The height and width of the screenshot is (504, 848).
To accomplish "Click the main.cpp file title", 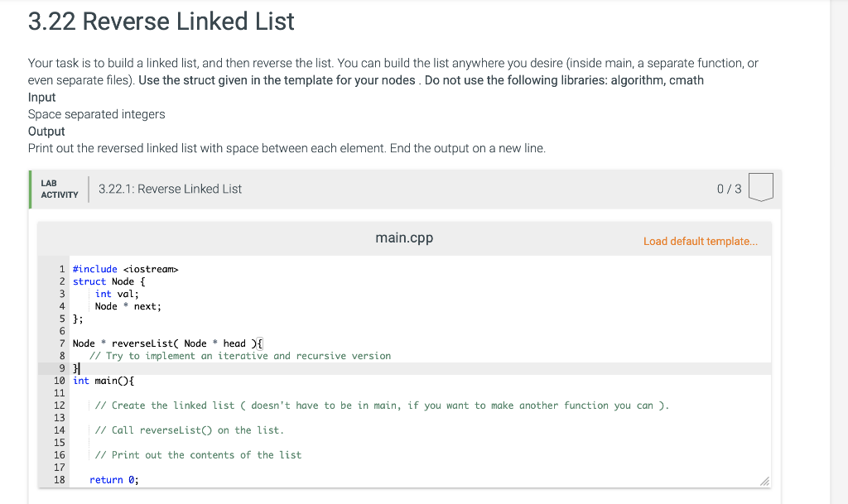I will (404, 238).
